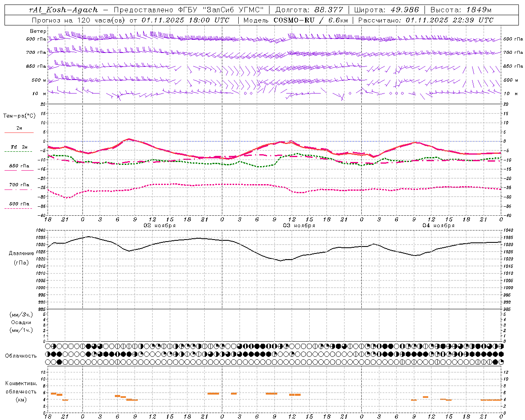Select the left 500 гПа wind level label
This screenshot has height=420, width=525.
(x=36, y=39)
